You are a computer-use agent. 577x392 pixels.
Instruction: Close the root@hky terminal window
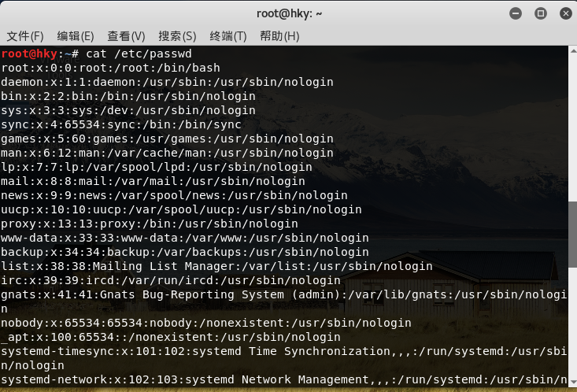(566, 13)
